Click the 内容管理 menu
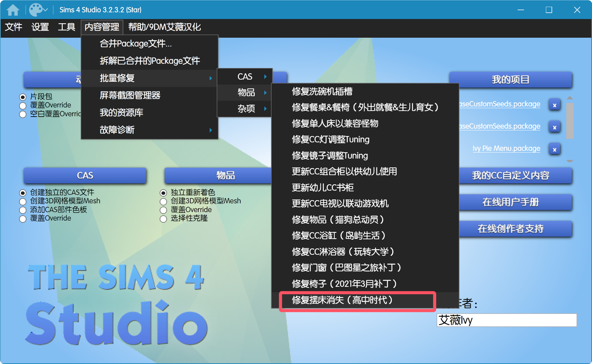Screen dimensions: 592x364 (102, 27)
